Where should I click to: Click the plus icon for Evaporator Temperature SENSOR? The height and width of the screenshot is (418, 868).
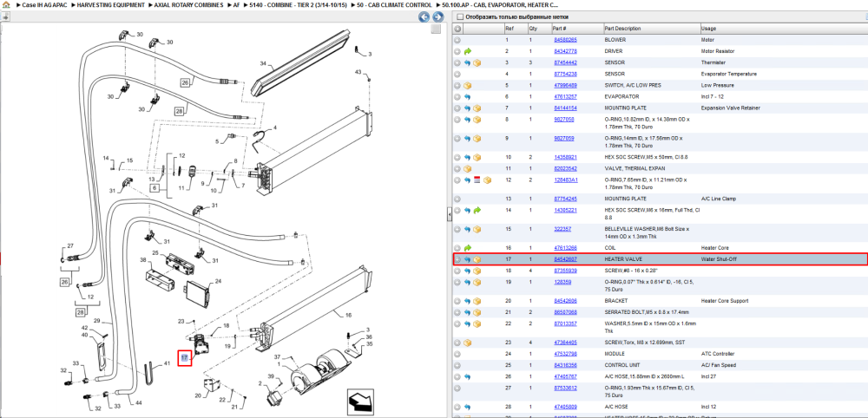[x=457, y=74]
